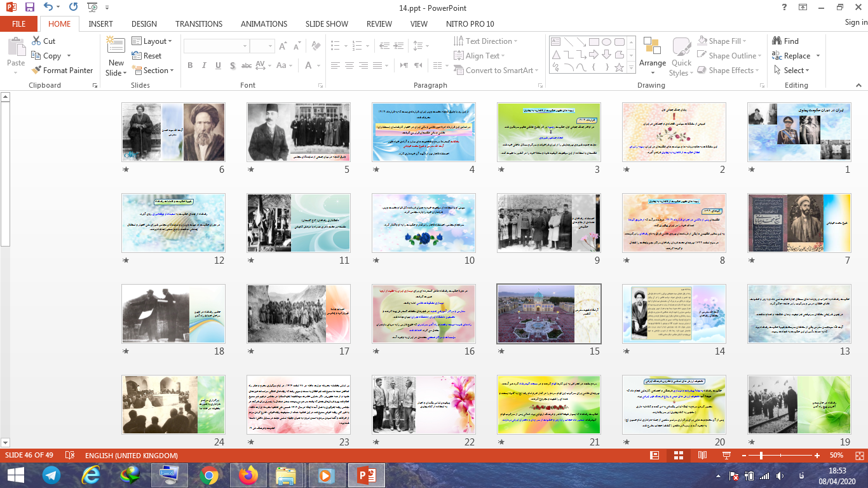Expand the Layout dropdown
The image size is (868, 488).
[152, 41]
